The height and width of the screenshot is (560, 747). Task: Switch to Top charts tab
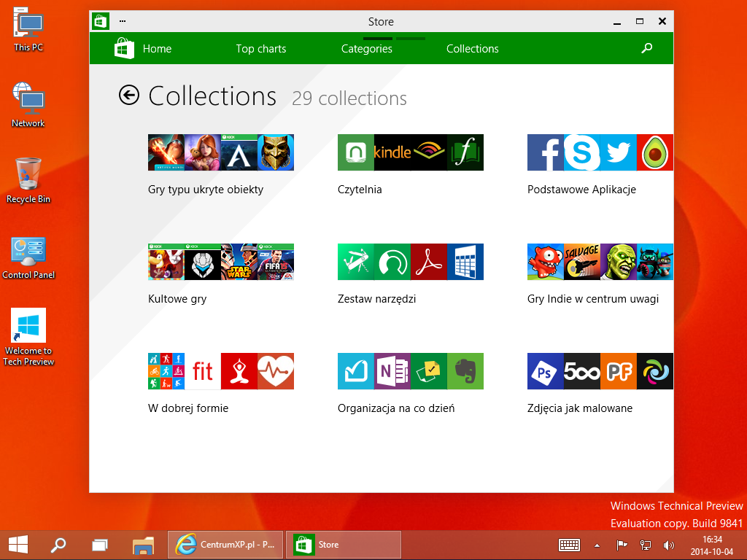point(261,49)
